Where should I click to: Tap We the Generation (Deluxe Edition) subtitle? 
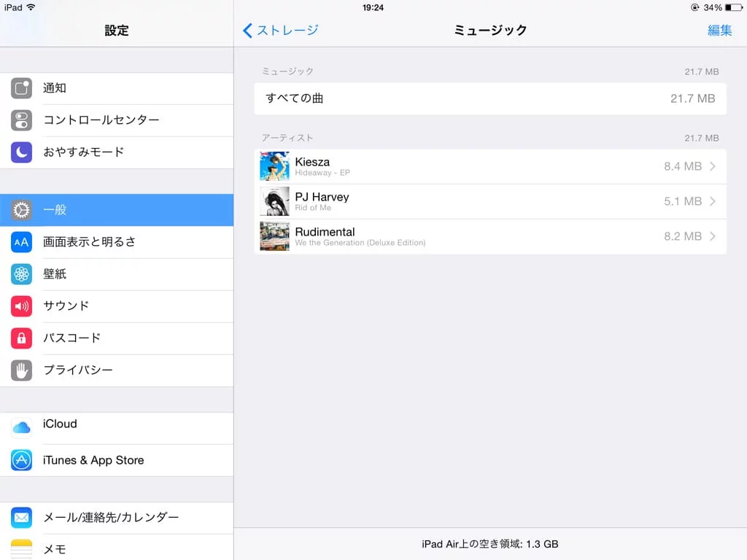tap(360, 243)
